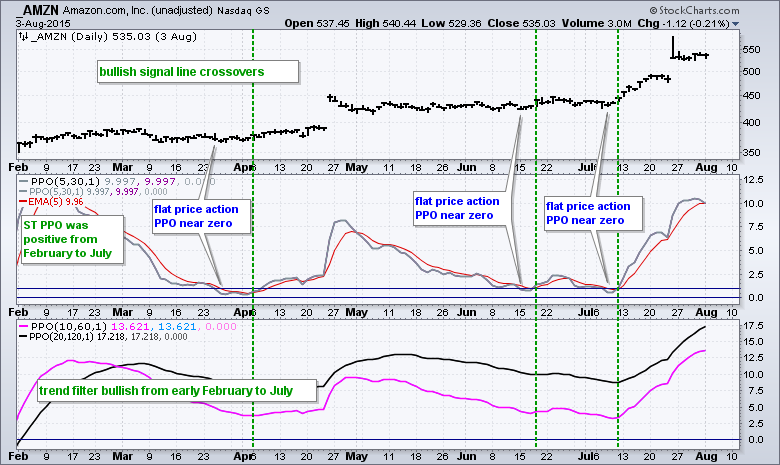The height and width of the screenshot is (465, 780).
Task: Click the Jun label on the price panel date axis
Action: pyautogui.click(x=467, y=168)
